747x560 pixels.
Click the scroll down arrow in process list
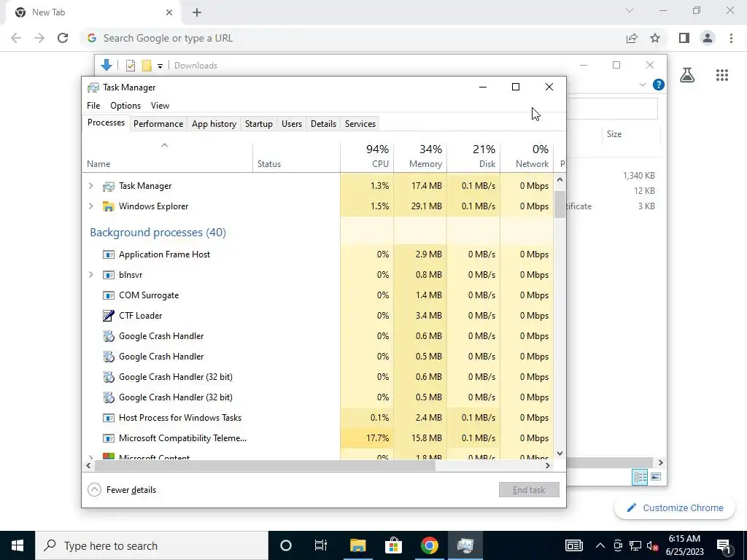point(560,454)
